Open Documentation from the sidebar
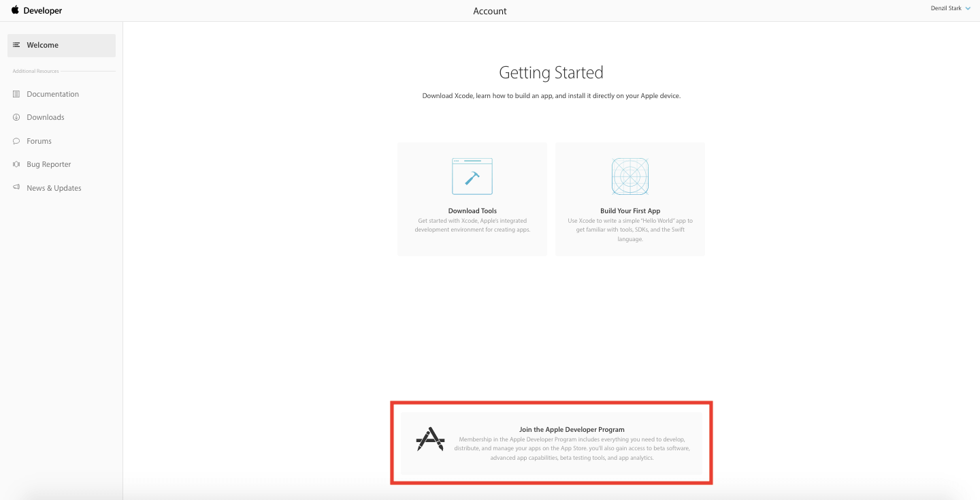The image size is (980, 500). [x=52, y=94]
